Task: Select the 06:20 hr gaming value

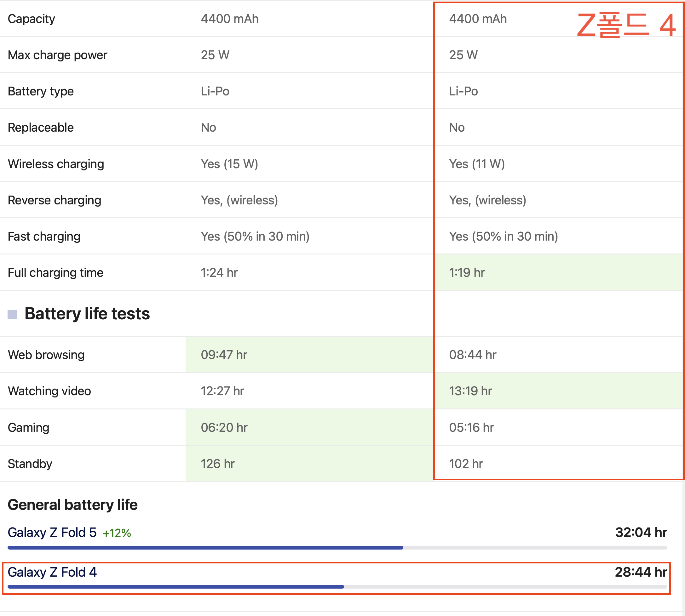Action: (224, 428)
